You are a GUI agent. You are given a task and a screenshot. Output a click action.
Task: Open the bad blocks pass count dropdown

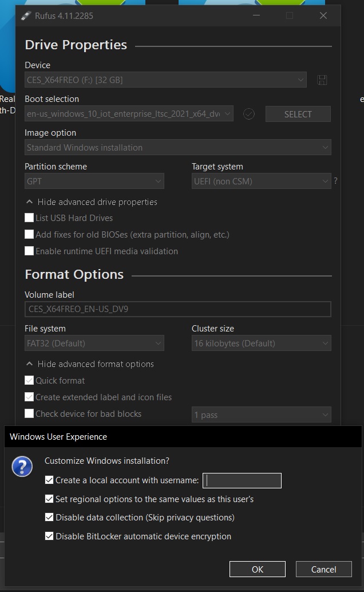pos(262,415)
